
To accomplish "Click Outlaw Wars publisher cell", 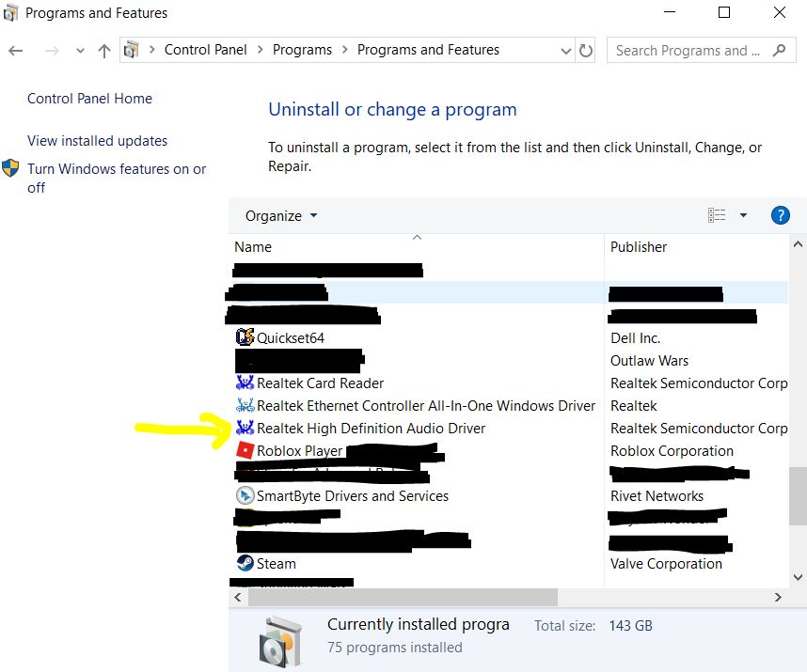I will pos(650,361).
